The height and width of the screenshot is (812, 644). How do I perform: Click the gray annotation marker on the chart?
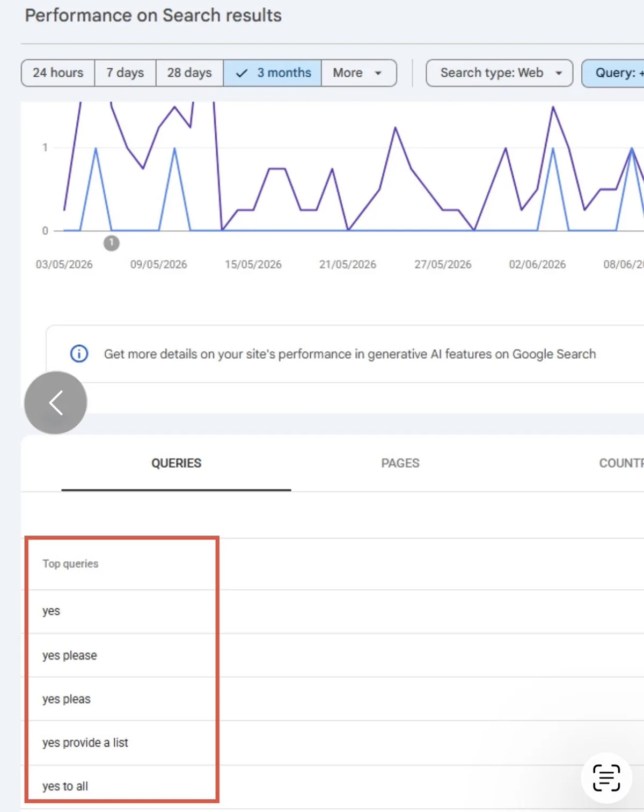click(x=111, y=243)
